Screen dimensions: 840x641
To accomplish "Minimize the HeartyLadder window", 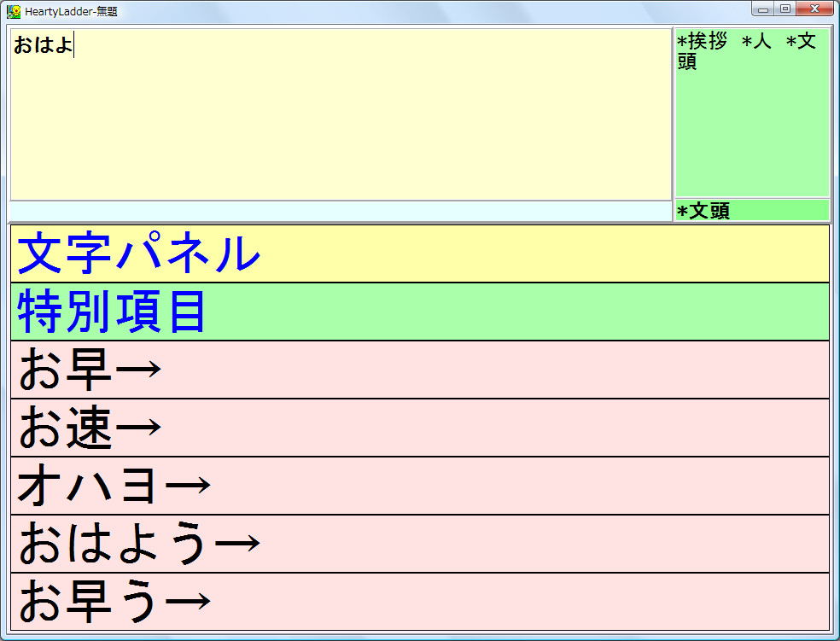I will tap(762, 9).
